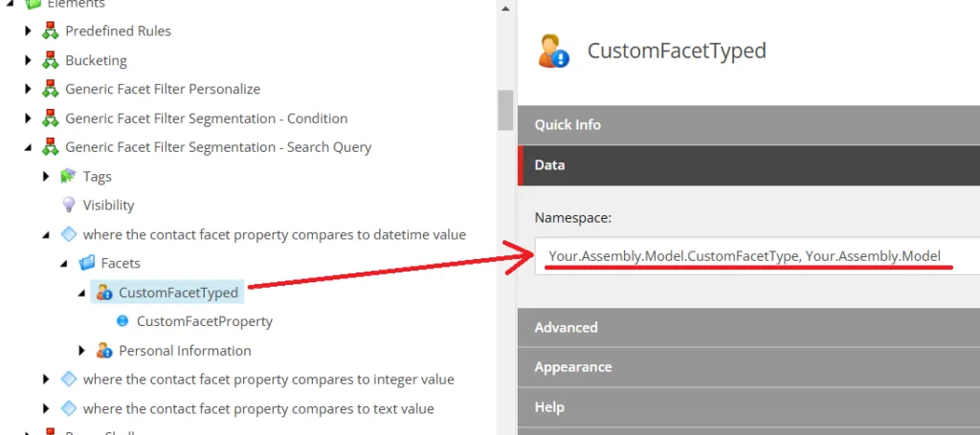Viewport: 980px width, 435px height.
Task: Expand the Predefined Rules node
Action: coord(28,31)
